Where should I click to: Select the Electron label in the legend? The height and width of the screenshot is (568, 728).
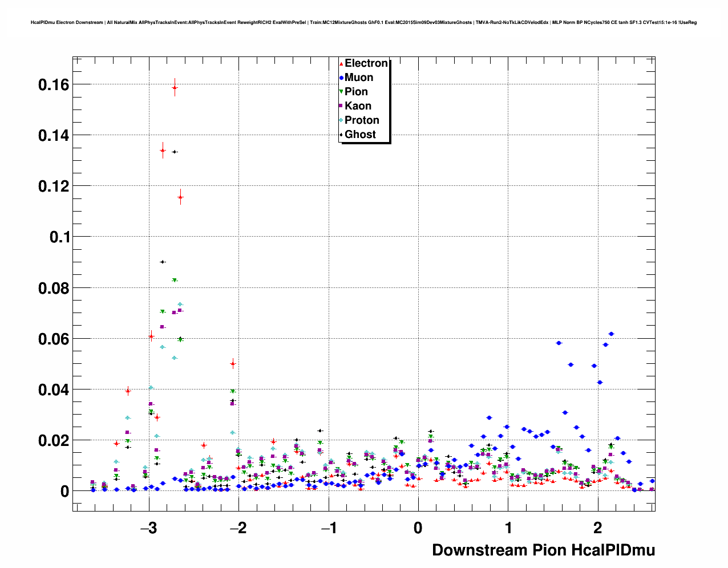[366, 63]
